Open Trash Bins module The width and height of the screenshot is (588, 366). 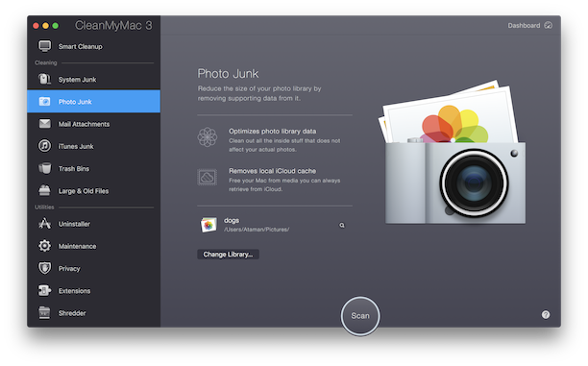[x=94, y=168]
